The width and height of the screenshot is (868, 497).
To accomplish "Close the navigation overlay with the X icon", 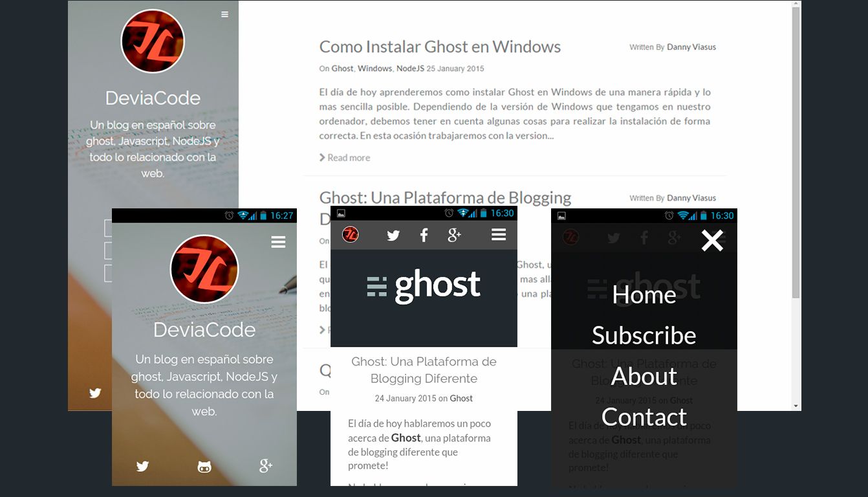I will (712, 241).
